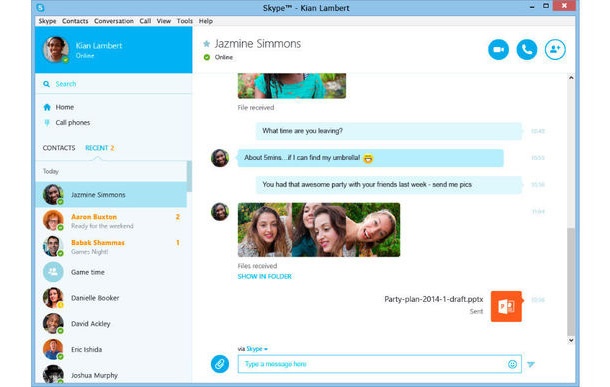
Task: Open the Contacts menu
Action: (x=75, y=21)
